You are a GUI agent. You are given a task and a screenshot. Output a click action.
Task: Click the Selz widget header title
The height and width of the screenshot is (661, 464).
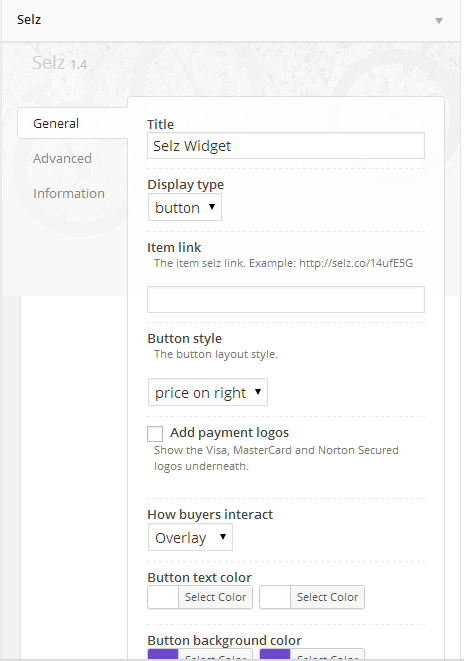(29, 20)
